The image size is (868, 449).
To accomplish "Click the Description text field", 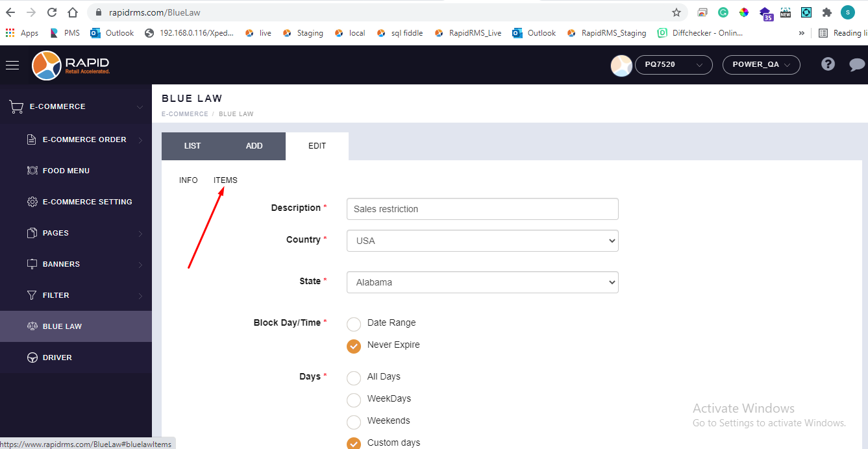I will [x=482, y=209].
